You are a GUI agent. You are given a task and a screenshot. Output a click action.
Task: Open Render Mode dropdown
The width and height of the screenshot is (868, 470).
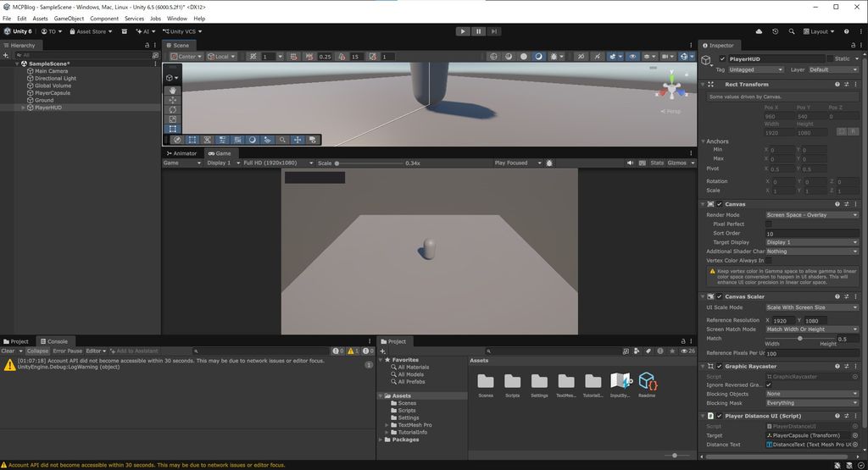[x=812, y=214]
